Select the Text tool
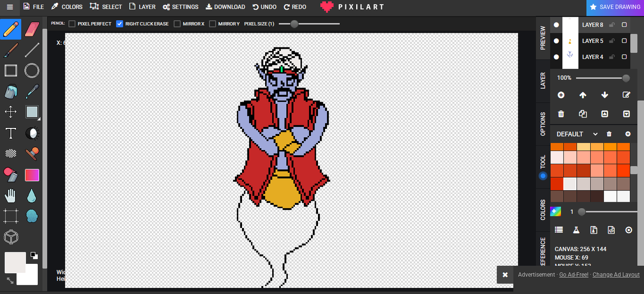 pos(11,133)
